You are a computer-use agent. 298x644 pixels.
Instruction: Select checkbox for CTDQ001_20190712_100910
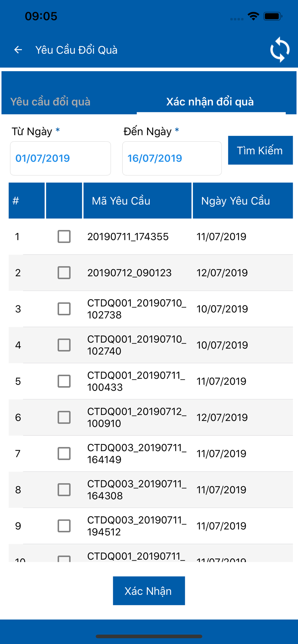(64, 417)
